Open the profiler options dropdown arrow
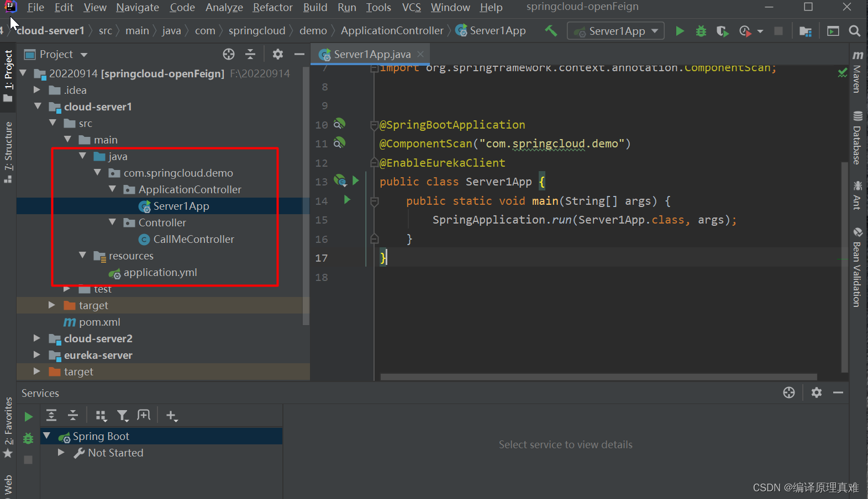 click(x=760, y=31)
